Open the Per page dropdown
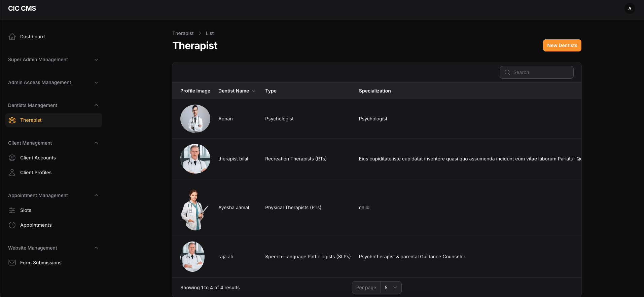This screenshot has height=297, width=644. pyautogui.click(x=391, y=288)
